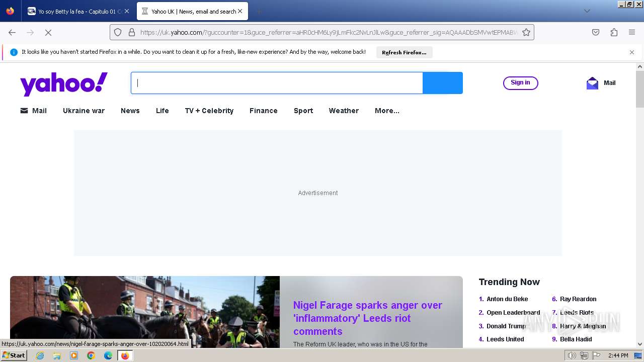Open trending topic Ray Reardon
Viewport: 644px width, 362px height.
click(578, 299)
